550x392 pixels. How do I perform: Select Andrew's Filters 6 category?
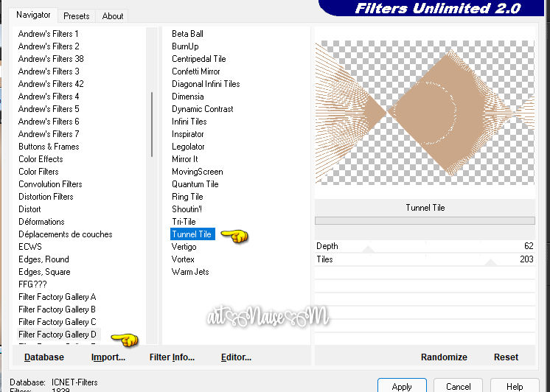click(49, 122)
